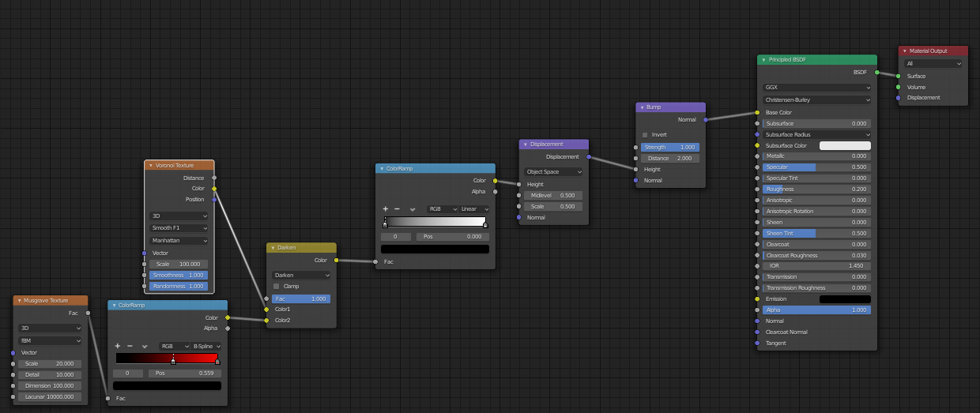Click the Darken node Color output socket
This screenshot has height=413, width=980.
tap(336, 260)
